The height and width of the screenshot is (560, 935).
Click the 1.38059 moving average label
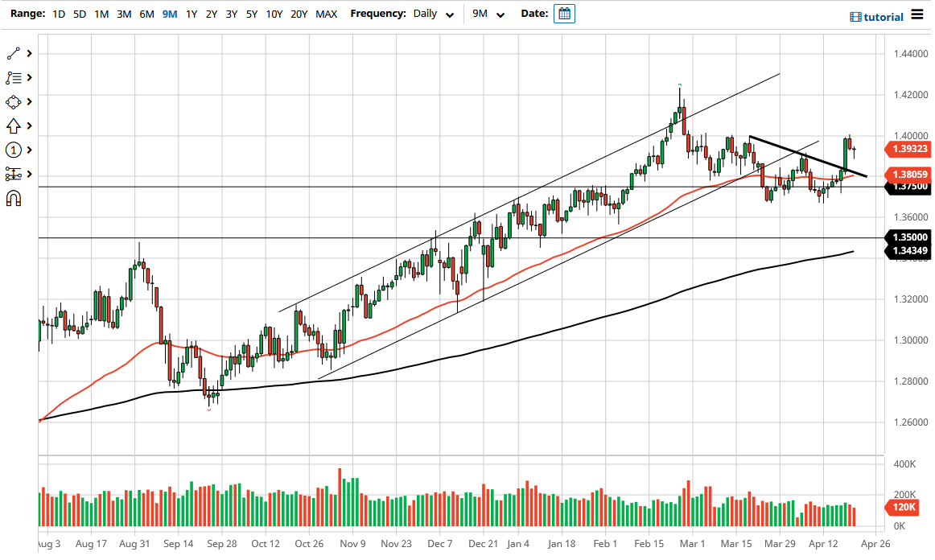point(908,175)
